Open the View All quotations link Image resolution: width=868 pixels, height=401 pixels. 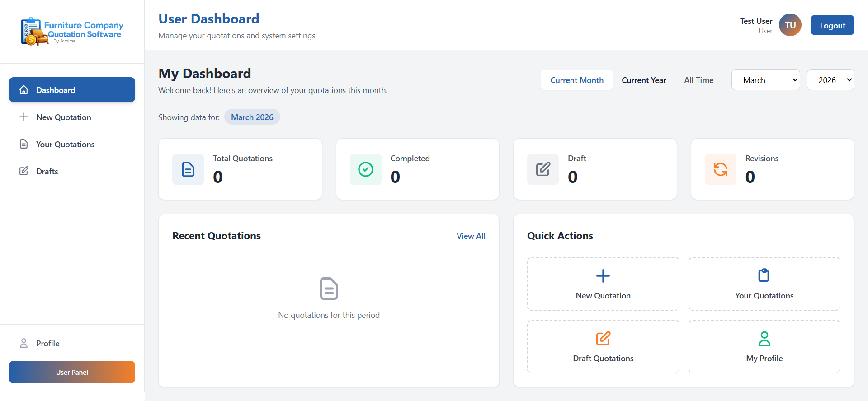[471, 236]
